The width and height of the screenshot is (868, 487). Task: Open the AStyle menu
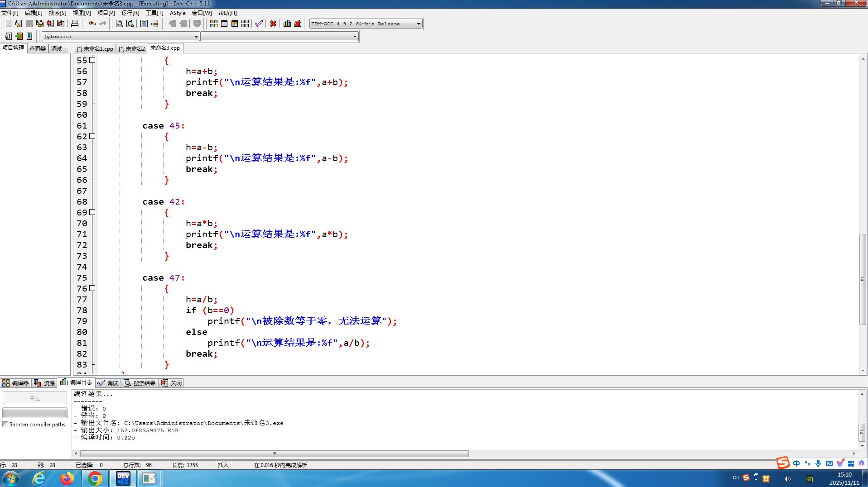click(178, 13)
